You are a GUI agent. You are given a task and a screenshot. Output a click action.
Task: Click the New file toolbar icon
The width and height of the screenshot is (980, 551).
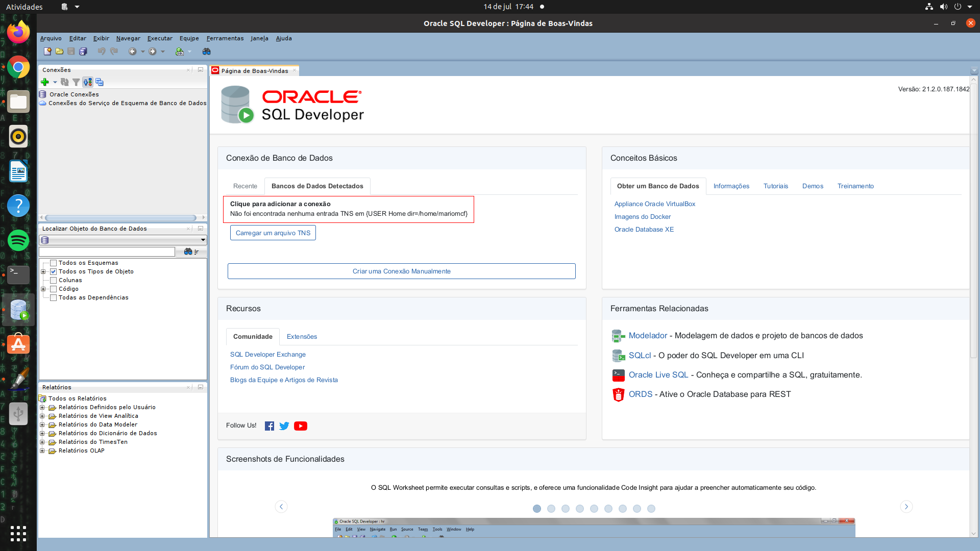(x=47, y=52)
